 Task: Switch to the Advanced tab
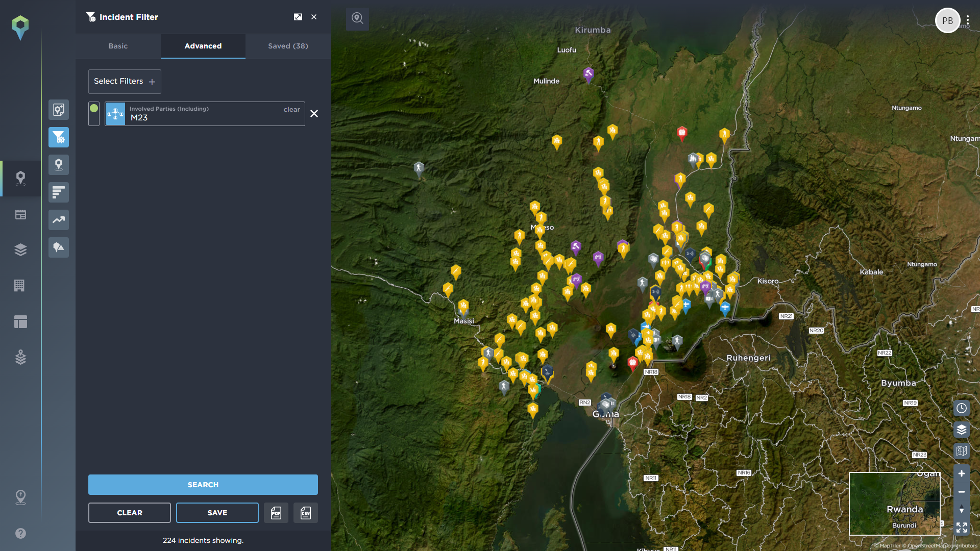click(x=203, y=46)
